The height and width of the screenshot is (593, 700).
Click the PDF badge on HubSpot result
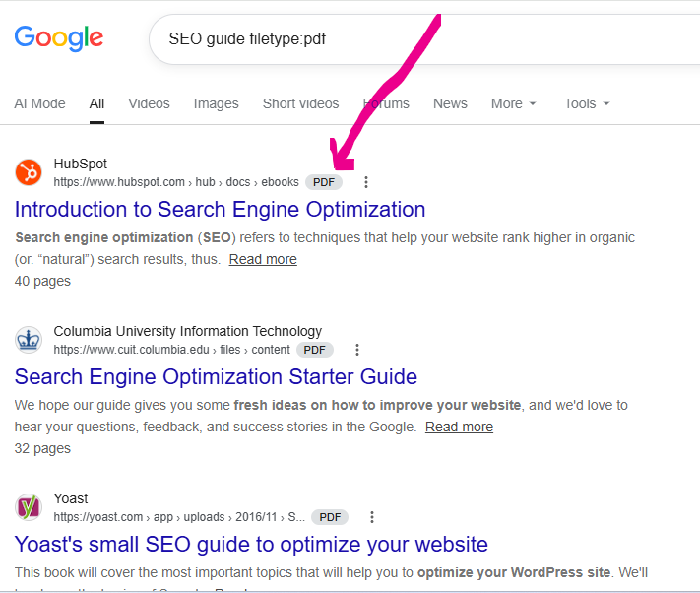(x=324, y=182)
